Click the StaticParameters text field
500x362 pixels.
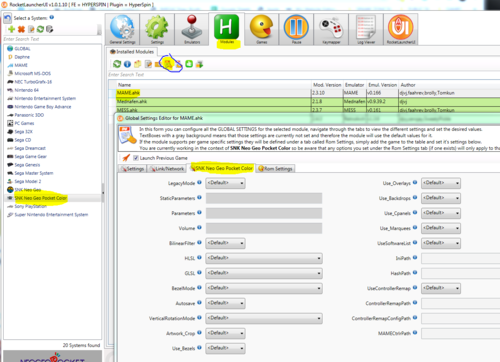(264, 198)
